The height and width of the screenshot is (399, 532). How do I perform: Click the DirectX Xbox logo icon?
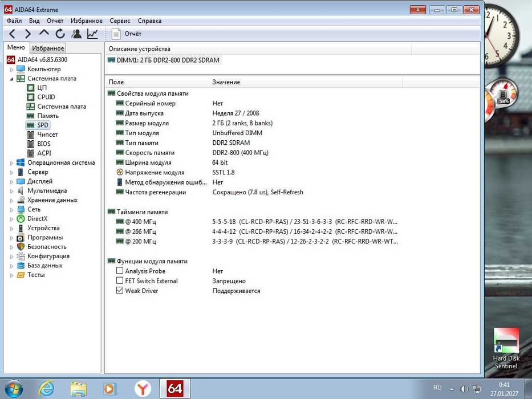[21, 219]
